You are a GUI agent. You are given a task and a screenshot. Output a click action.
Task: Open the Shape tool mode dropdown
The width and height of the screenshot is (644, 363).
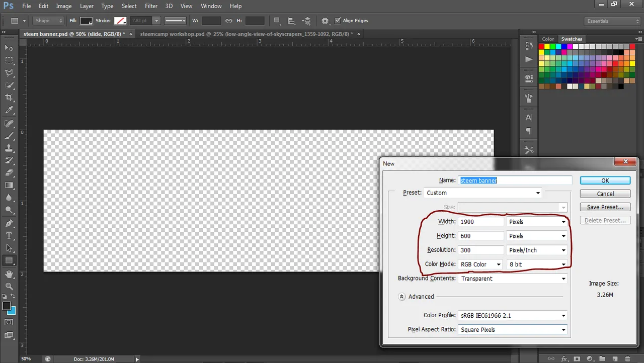coord(48,21)
